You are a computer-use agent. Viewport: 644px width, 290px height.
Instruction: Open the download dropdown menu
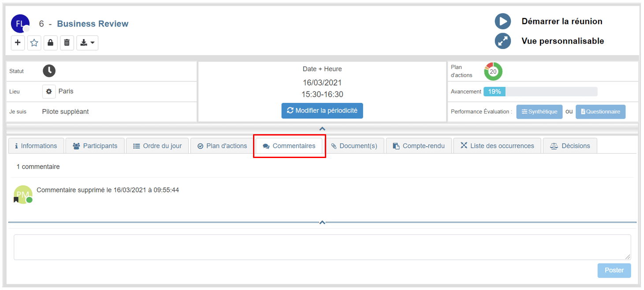87,43
